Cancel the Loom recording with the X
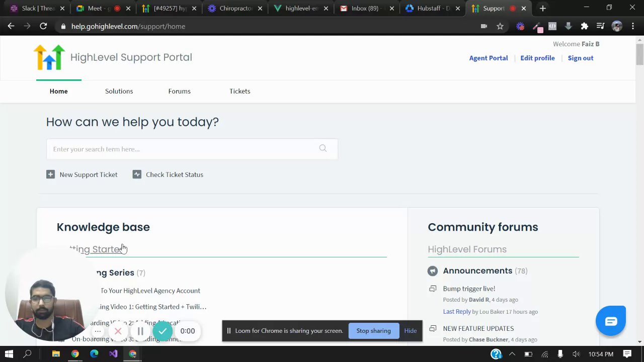The width and height of the screenshot is (644, 362). coord(118,331)
